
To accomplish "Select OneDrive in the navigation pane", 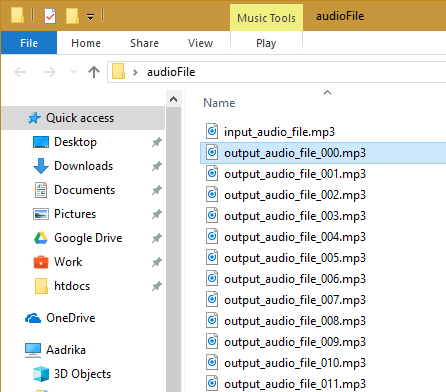I will coord(70,318).
